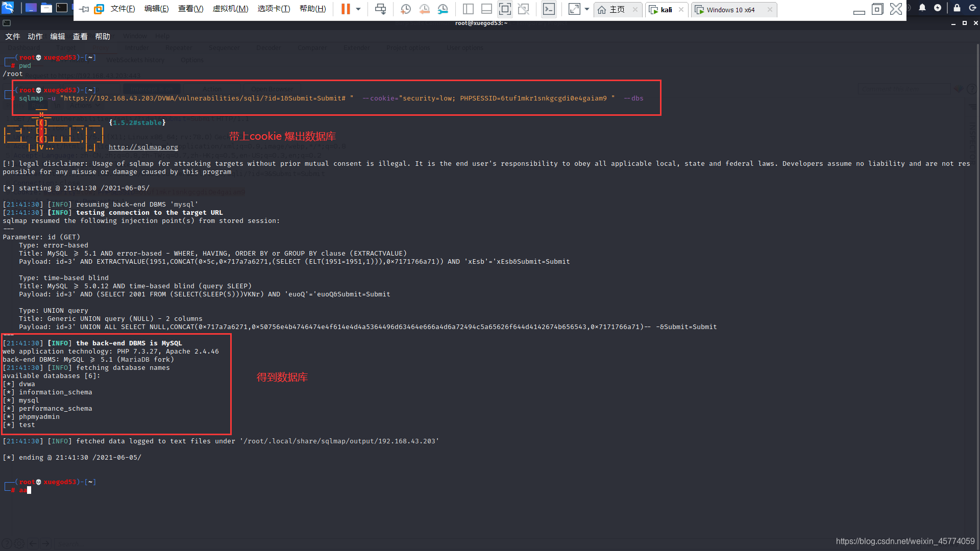Click the log out icon
The image size is (980, 551).
tap(973, 8)
